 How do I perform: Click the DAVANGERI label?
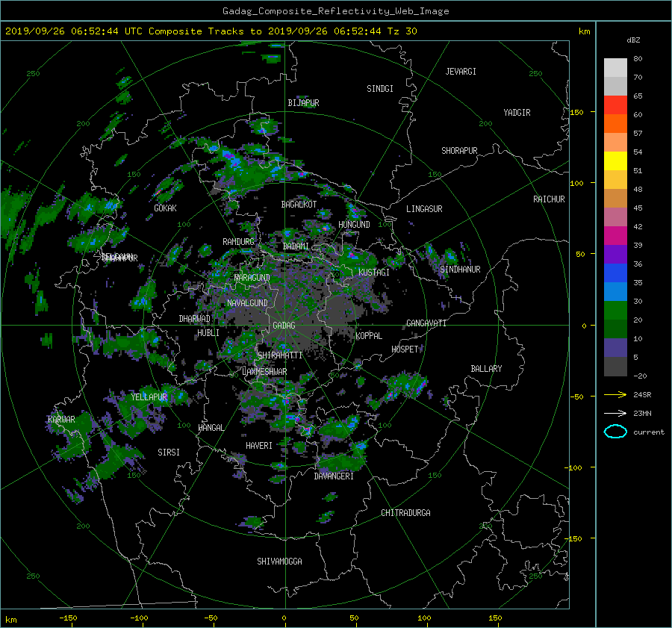tap(334, 476)
